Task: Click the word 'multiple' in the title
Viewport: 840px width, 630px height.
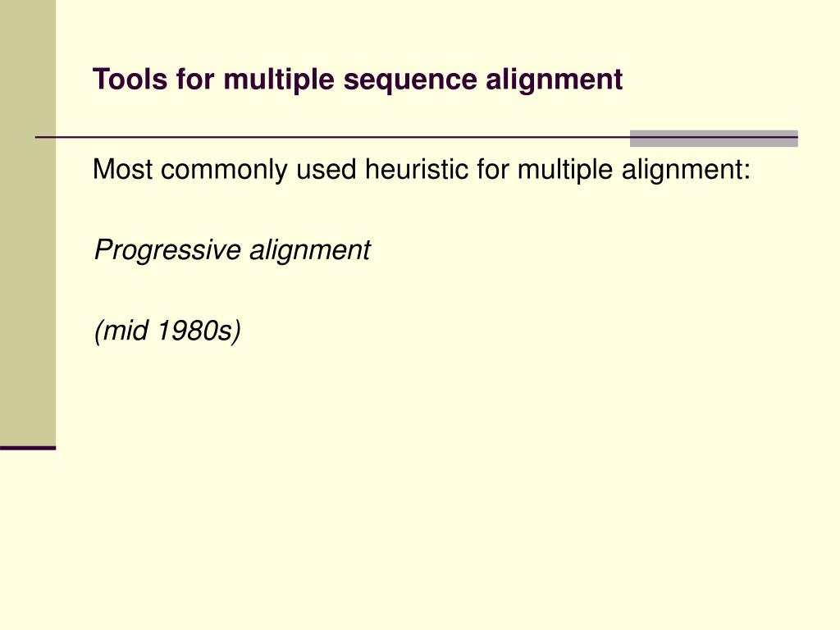Action: (x=279, y=80)
